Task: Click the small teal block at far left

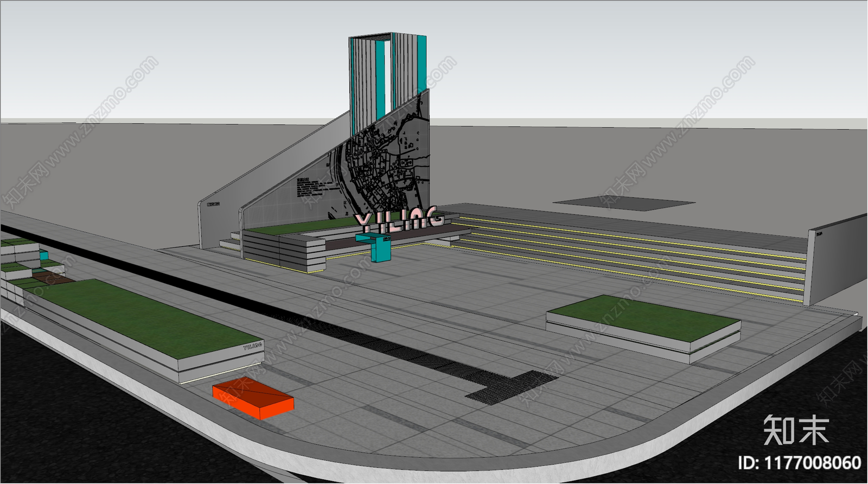Action: click(44, 256)
